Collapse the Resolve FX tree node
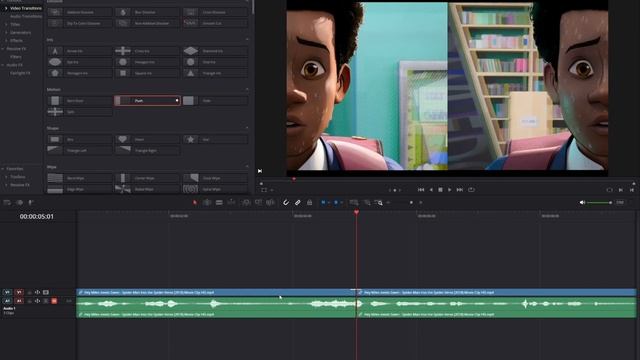The height and width of the screenshot is (360, 640). 3,49
